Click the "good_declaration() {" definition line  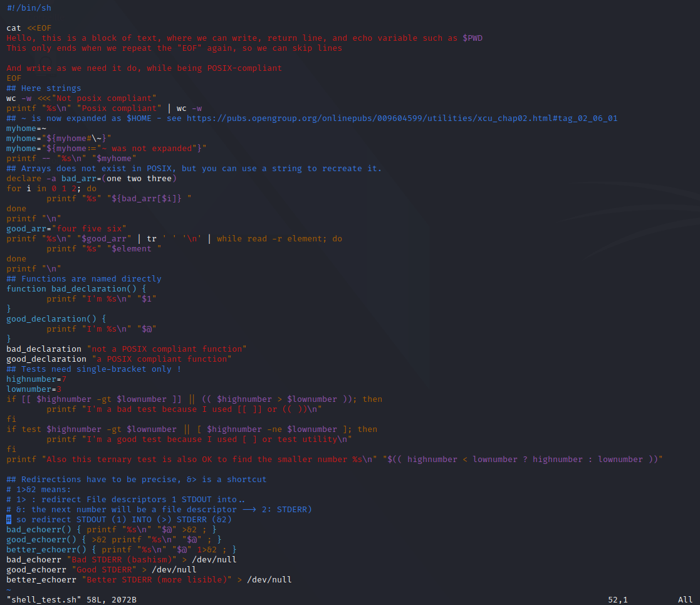tap(56, 319)
